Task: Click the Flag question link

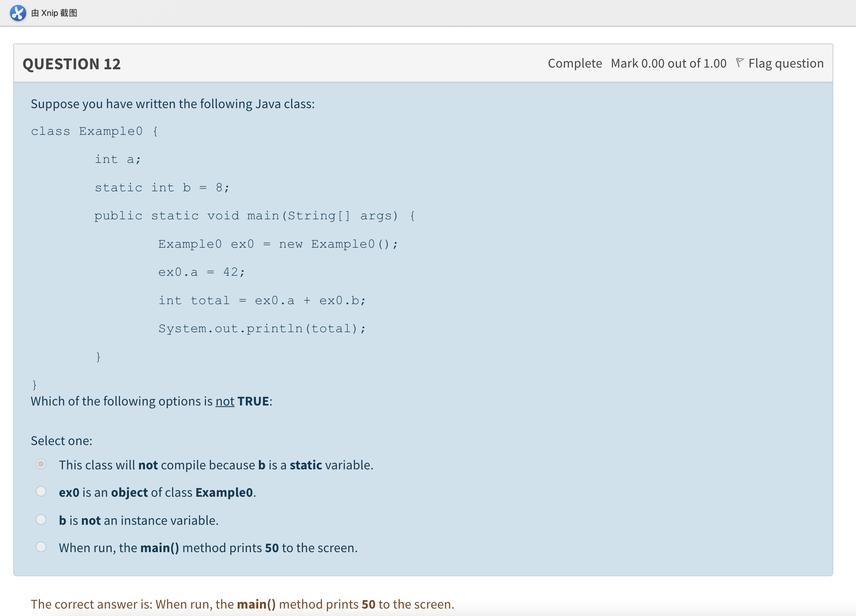Action: point(785,64)
